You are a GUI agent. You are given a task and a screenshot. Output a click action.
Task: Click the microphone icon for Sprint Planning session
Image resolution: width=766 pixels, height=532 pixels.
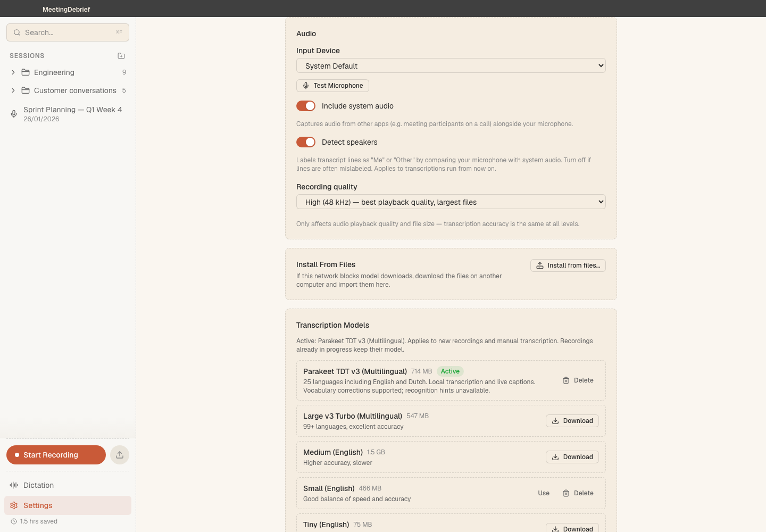14,114
